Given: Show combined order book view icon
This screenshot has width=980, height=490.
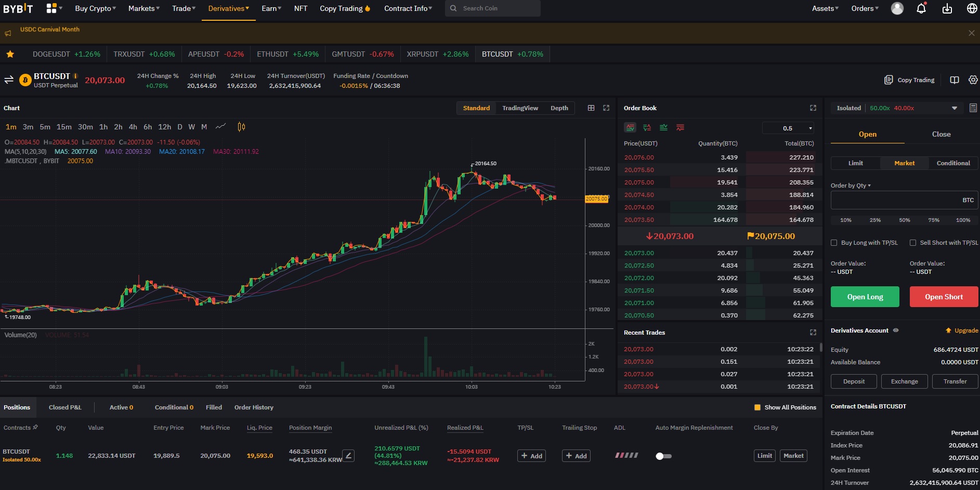Looking at the screenshot, I should [x=630, y=127].
